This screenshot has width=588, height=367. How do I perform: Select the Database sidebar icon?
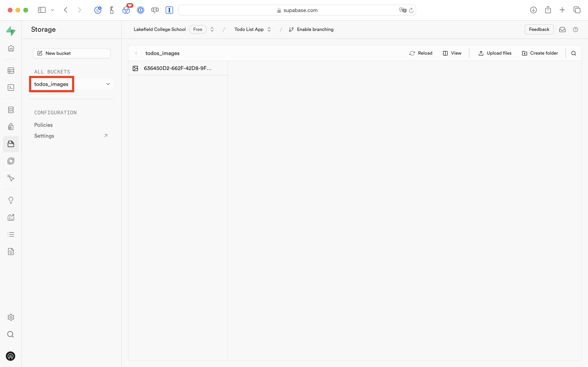tap(11, 110)
